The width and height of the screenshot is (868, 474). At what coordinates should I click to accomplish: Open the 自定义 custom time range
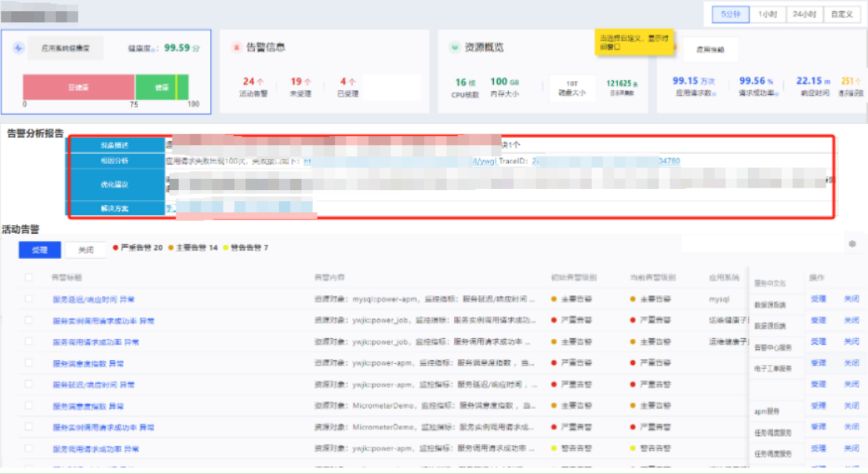tap(841, 14)
